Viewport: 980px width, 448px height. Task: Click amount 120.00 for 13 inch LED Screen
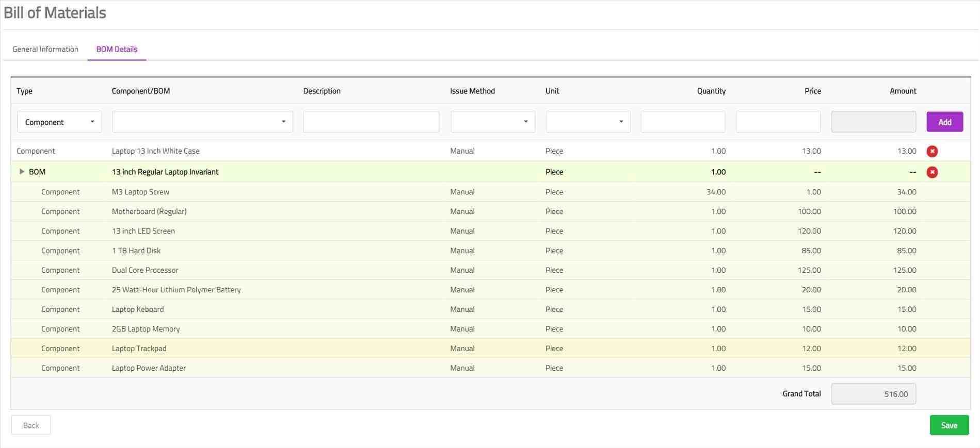point(905,231)
